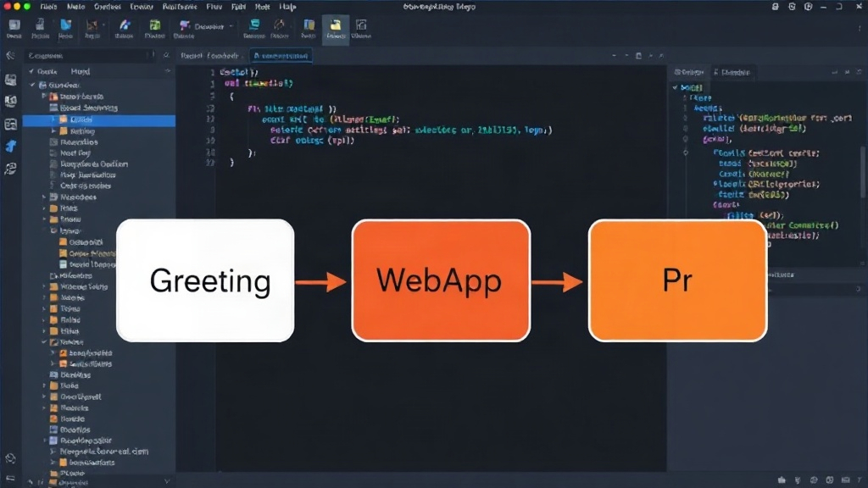Click the teal stacked-layers toolbar icon
Screen dimensions: 868x488
click(x=254, y=25)
